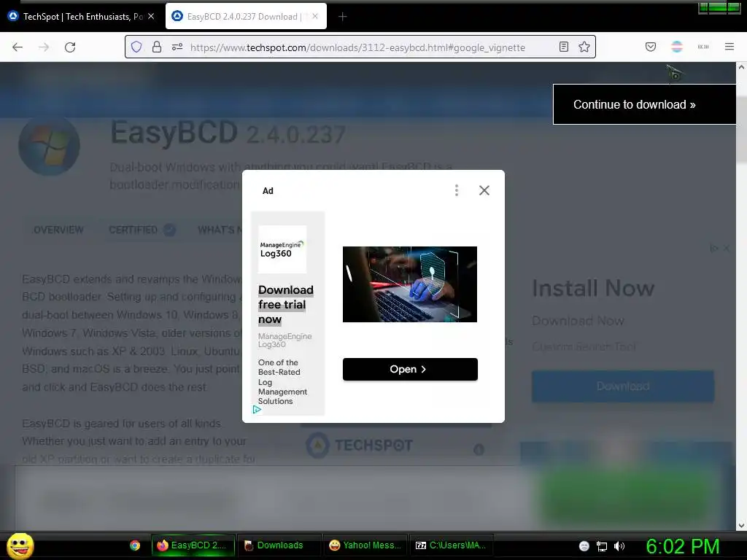Click Continue to download button
This screenshot has width=747, height=560.
pyautogui.click(x=644, y=104)
